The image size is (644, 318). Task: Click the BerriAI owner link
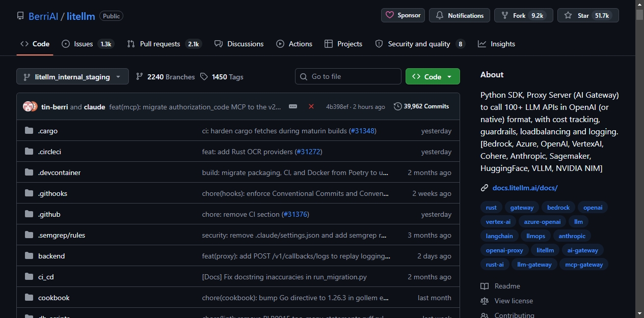pos(43,16)
